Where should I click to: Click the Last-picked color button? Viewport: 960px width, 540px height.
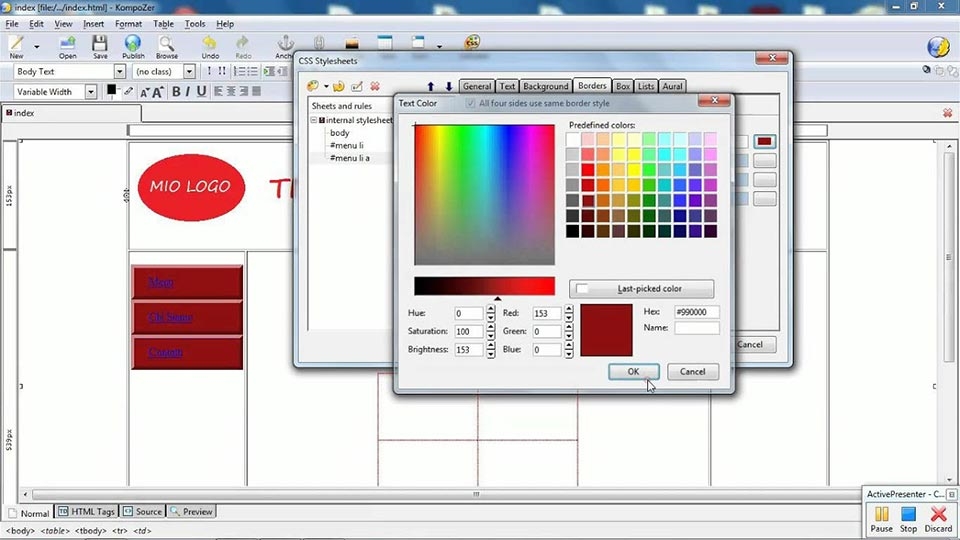pos(641,288)
